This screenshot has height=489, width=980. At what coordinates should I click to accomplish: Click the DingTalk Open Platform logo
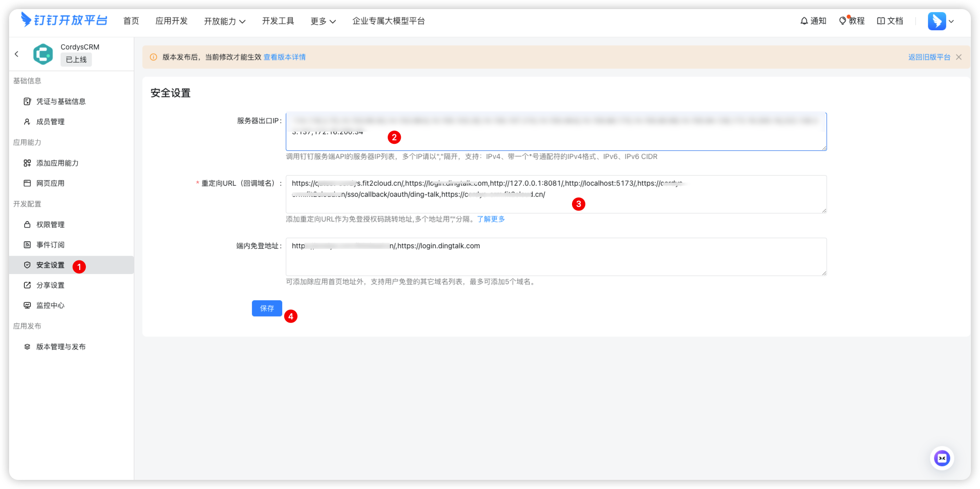(64, 20)
